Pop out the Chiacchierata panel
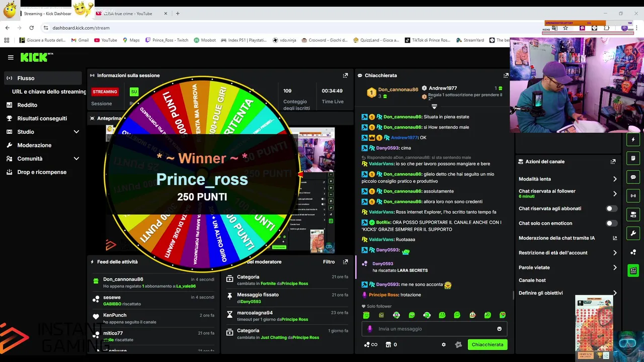 tap(506, 75)
